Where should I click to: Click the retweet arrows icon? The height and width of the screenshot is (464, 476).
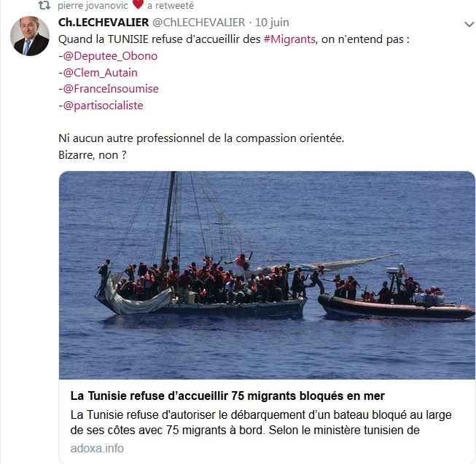click(x=44, y=5)
